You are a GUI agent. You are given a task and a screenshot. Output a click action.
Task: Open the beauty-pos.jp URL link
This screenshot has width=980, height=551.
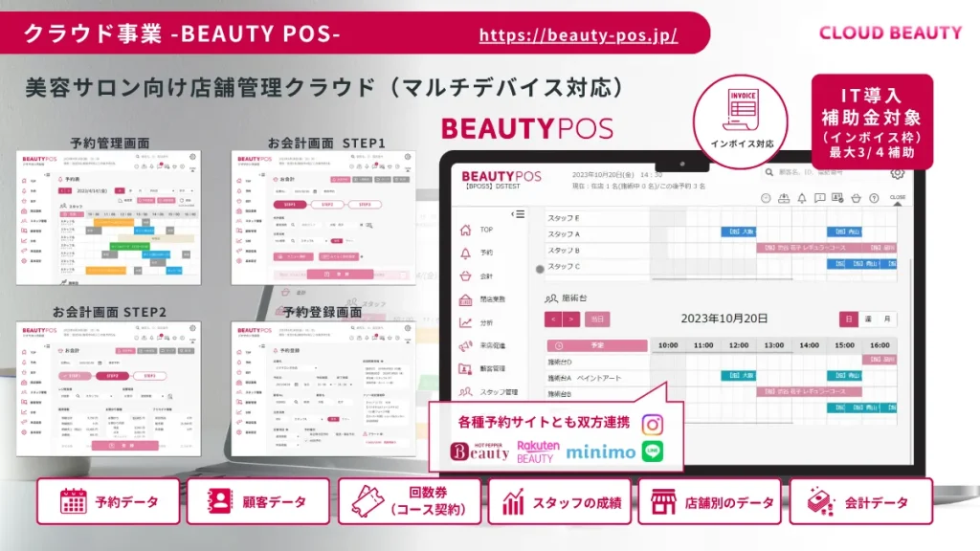click(x=577, y=35)
